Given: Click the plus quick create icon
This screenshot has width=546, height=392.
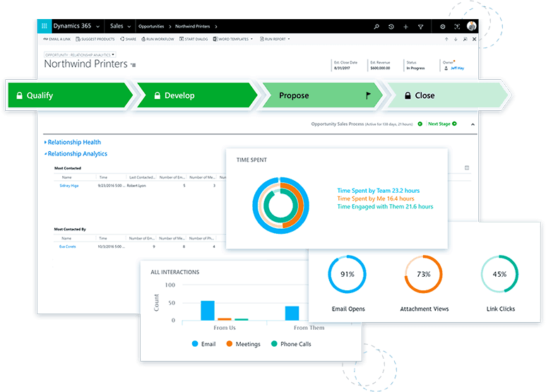Looking at the screenshot, I should pyautogui.click(x=405, y=26).
